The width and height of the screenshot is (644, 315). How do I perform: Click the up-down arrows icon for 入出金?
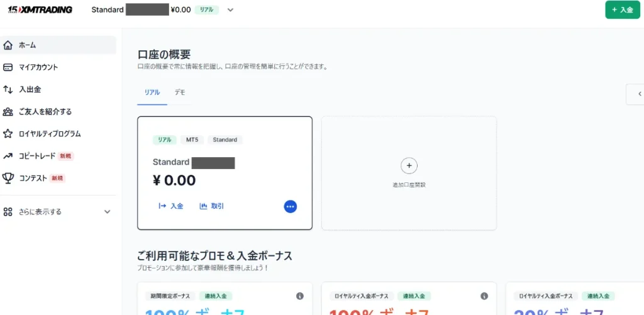(8, 89)
